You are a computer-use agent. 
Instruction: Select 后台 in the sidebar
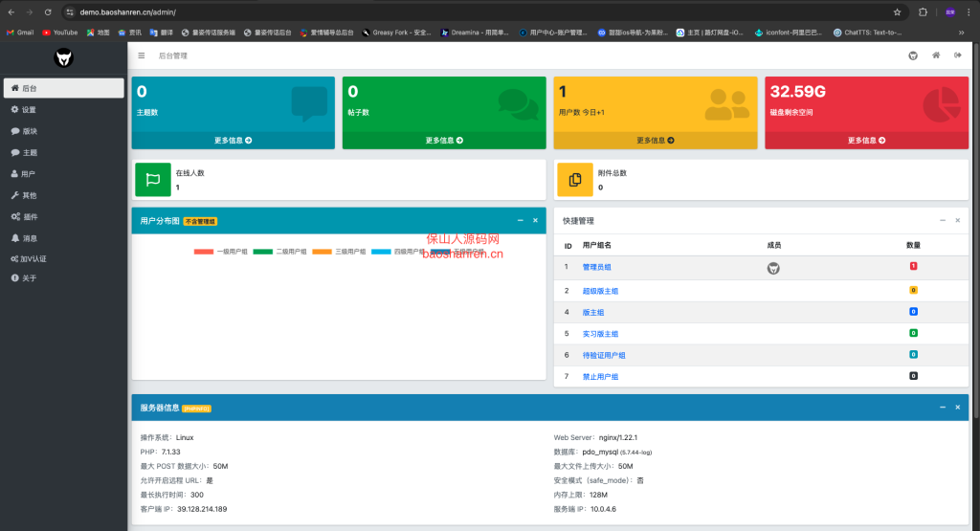pyautogui.click(x=64, y=88)
